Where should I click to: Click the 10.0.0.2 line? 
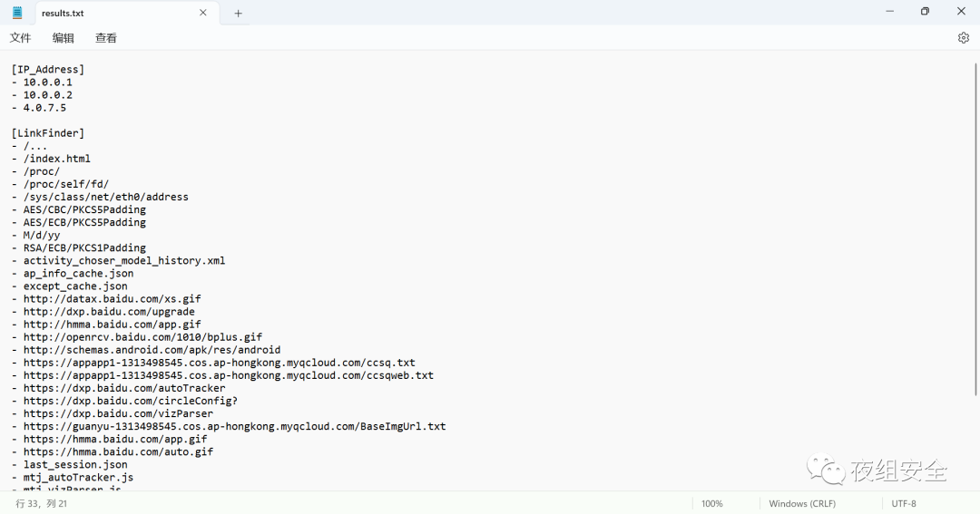tap(42, 95)
